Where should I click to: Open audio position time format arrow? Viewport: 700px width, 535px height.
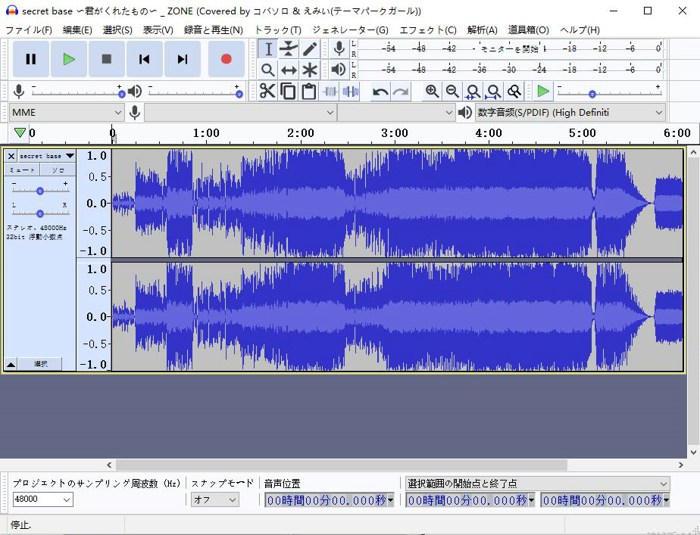click(391, 500)
